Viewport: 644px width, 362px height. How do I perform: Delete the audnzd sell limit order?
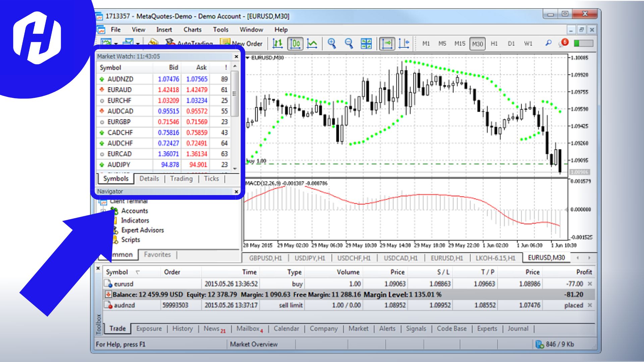click(x=590, y=305)
